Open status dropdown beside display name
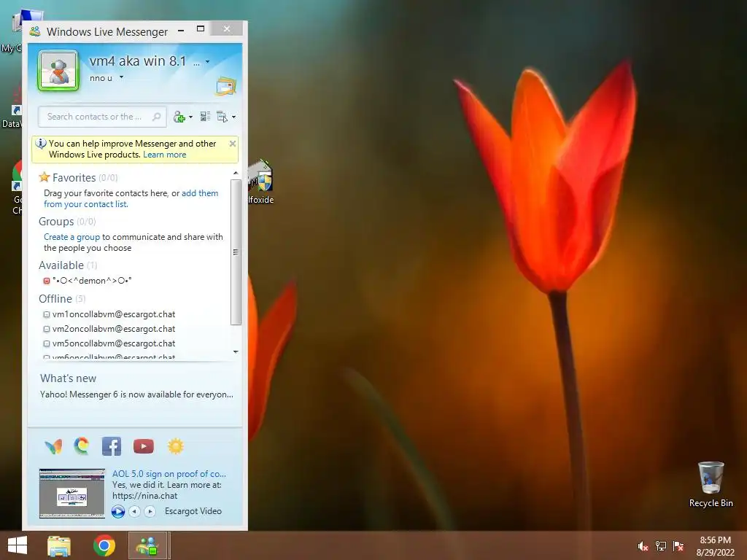The height and width of the screenshot is (560, 747). tap(207, 61)
